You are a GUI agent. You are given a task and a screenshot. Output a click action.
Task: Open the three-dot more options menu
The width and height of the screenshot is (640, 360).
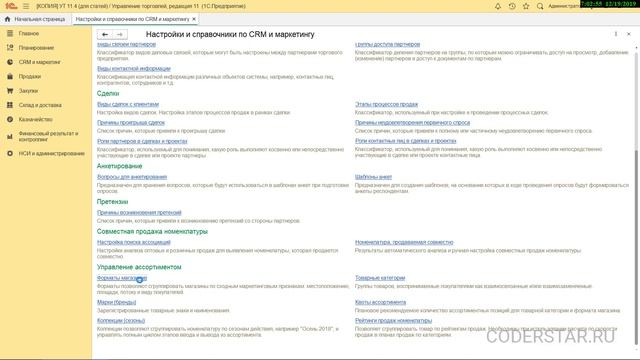pos(616,34)
